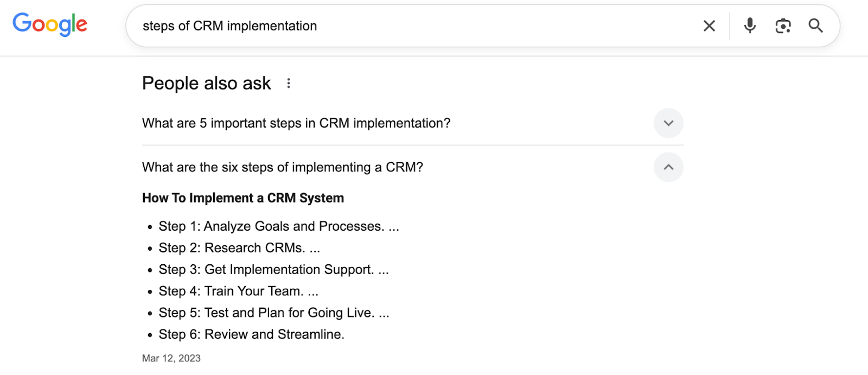Viewport: 868px width, 375px height.
Task: Select 'Step 2: Research CRMs' list item
Action: tap(239, 248)
